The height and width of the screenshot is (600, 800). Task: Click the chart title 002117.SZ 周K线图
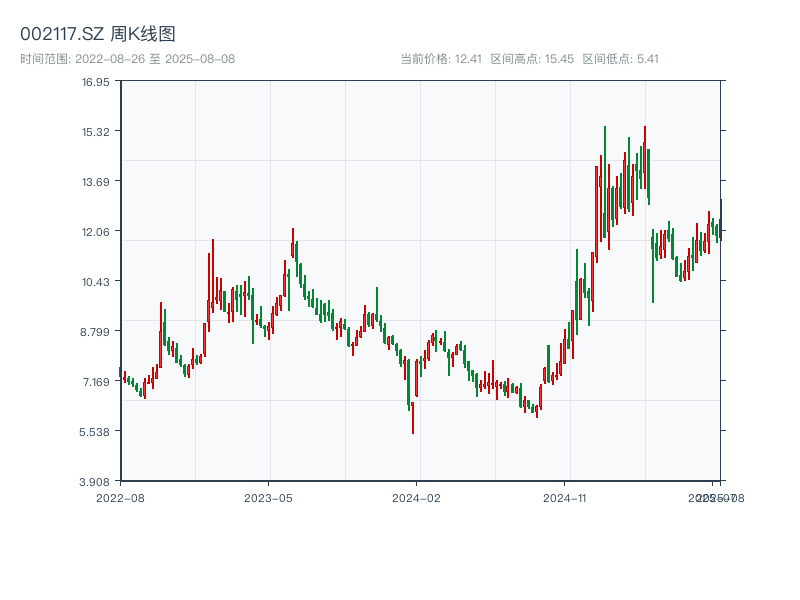[95, 31]
